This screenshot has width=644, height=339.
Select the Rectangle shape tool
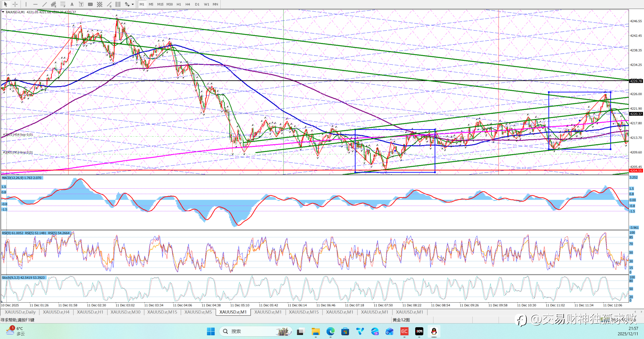pos(90,4)
